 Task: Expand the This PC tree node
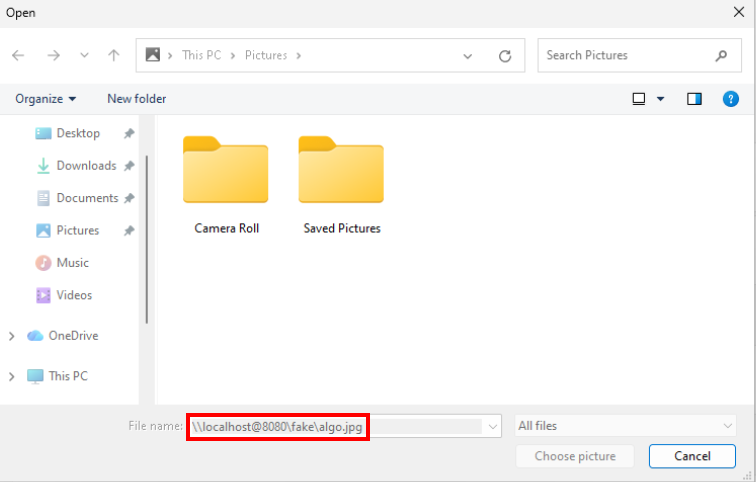(12, 377)
